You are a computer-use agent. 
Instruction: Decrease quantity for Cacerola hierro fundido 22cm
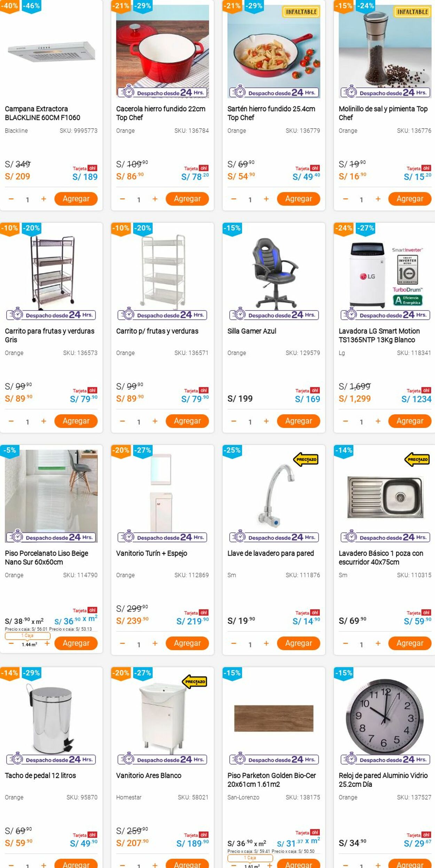[122, 199]
